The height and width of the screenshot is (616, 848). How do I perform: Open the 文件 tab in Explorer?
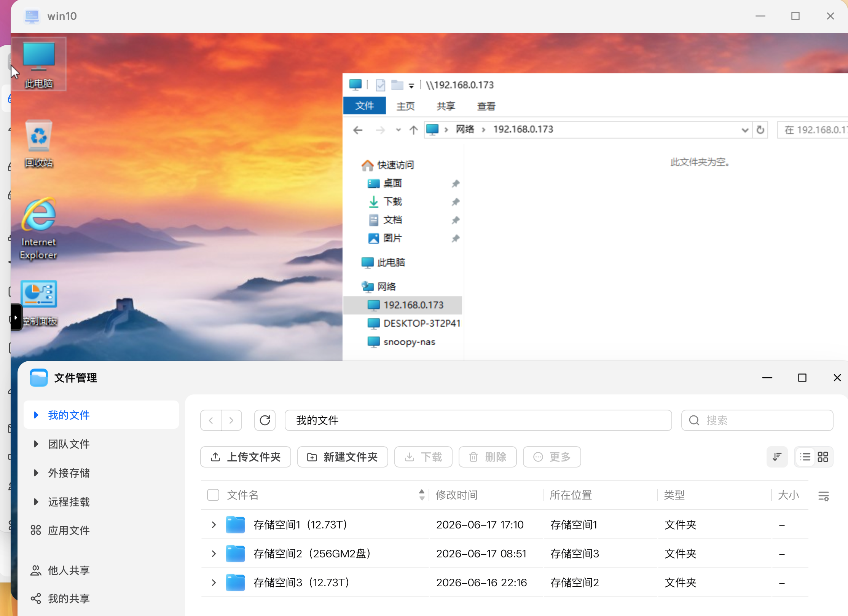pos(365,106)
